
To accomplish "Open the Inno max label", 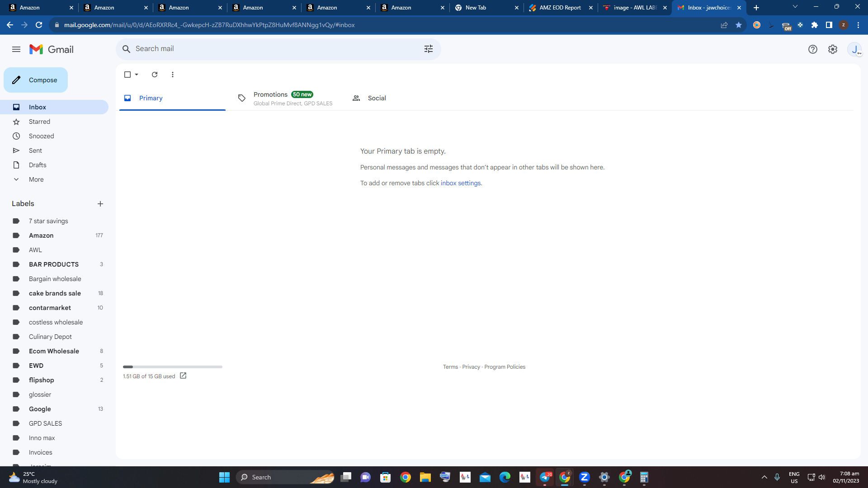I will pos(54,438).
